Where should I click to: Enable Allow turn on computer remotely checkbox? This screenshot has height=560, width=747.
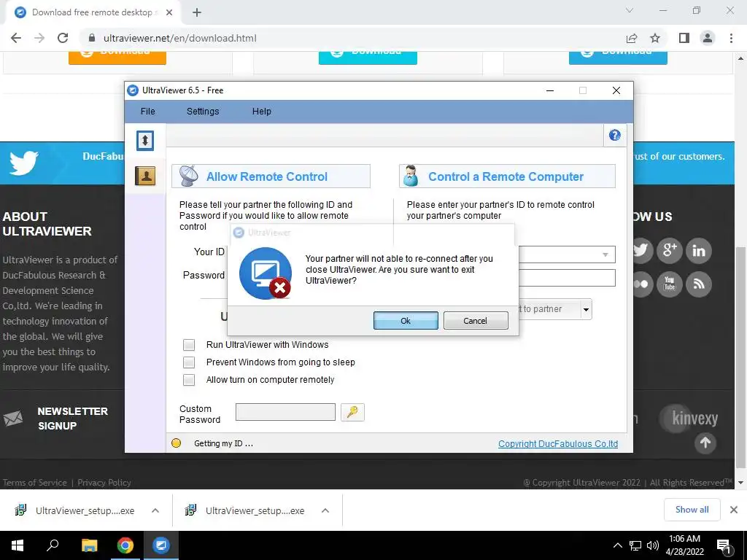coord(189,380)
